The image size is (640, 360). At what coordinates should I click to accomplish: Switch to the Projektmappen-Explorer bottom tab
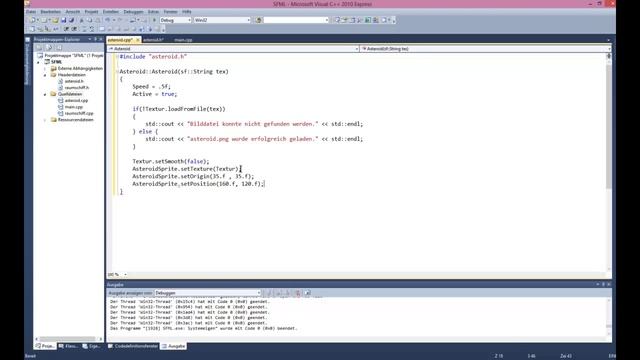(45, 346)
